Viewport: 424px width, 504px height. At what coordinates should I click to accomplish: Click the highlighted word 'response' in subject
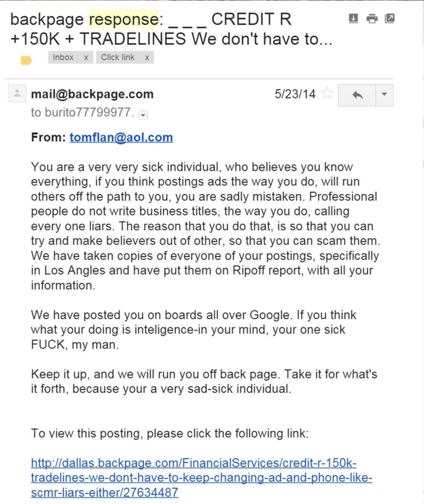point(124,20)
